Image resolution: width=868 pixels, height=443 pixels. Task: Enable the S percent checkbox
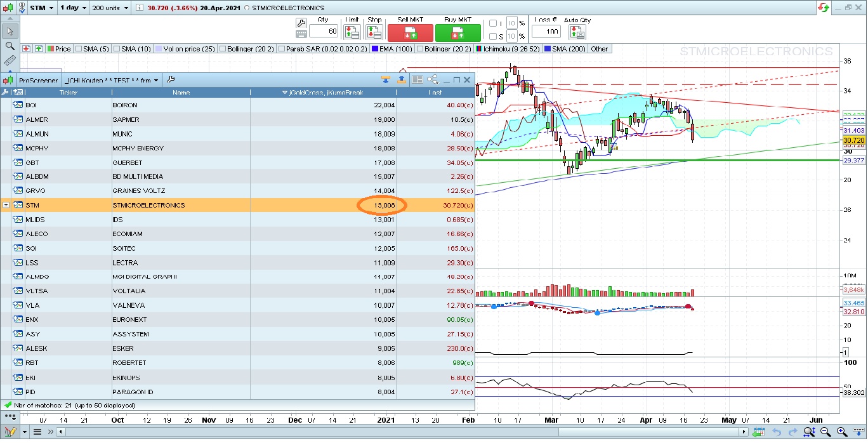click(x=493, y=36)
